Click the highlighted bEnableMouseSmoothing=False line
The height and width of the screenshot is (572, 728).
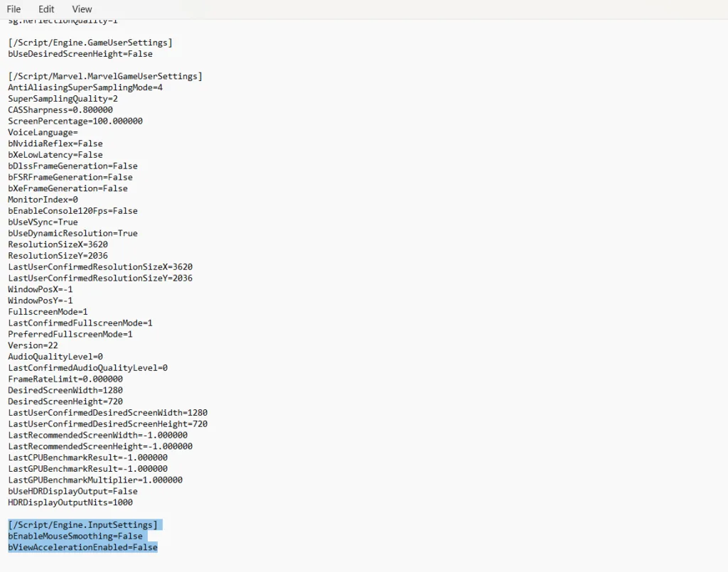75,536
